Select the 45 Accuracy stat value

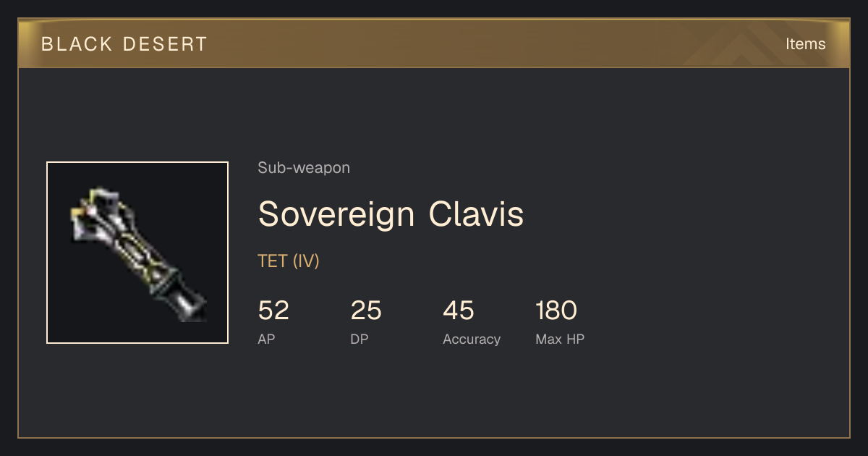[459, 311]
